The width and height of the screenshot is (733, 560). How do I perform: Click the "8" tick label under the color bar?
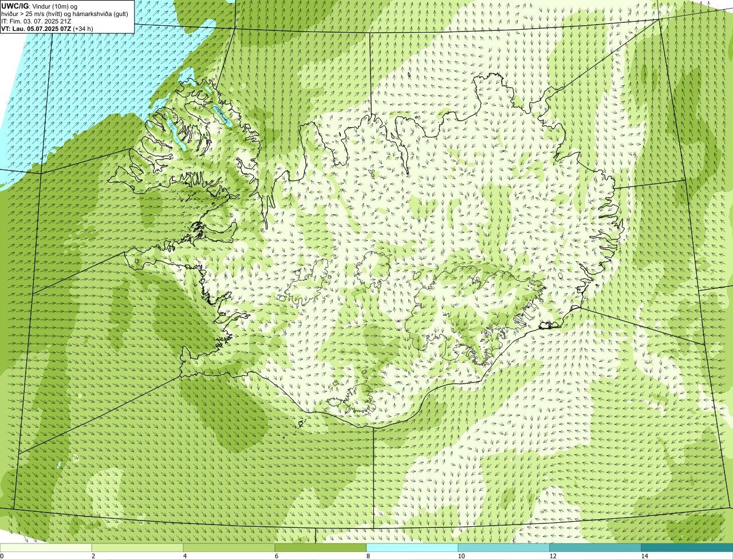pos(368,556)
